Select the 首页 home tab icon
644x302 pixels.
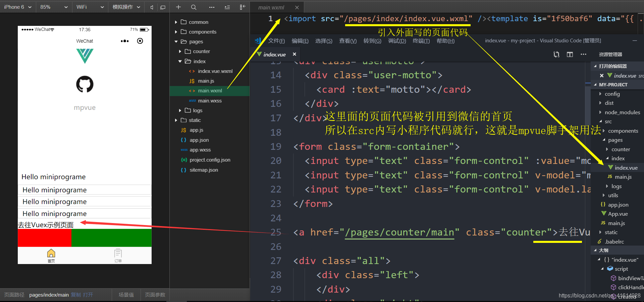click(51, 256)
